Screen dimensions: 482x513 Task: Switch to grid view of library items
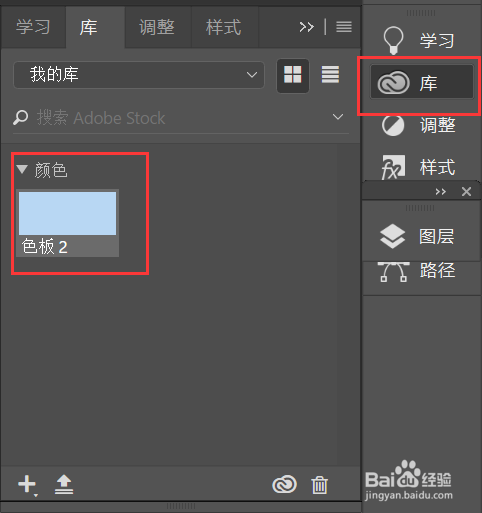click(293, 75)
